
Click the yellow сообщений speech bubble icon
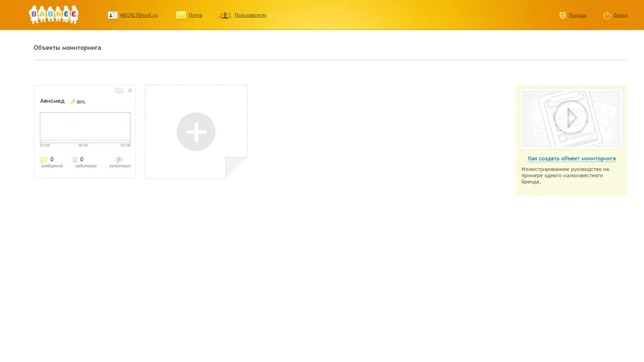coord(44,160)
